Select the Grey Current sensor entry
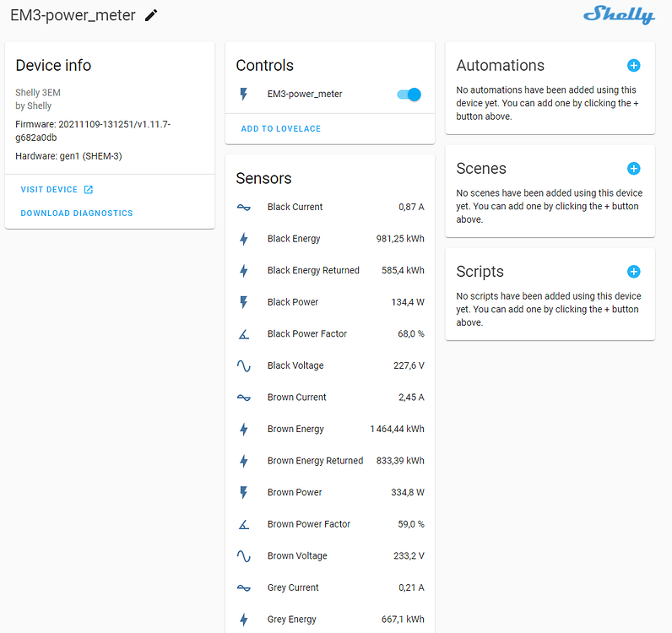Image resolution: width=672 pixels, height=633 pixels. point(329,587)
